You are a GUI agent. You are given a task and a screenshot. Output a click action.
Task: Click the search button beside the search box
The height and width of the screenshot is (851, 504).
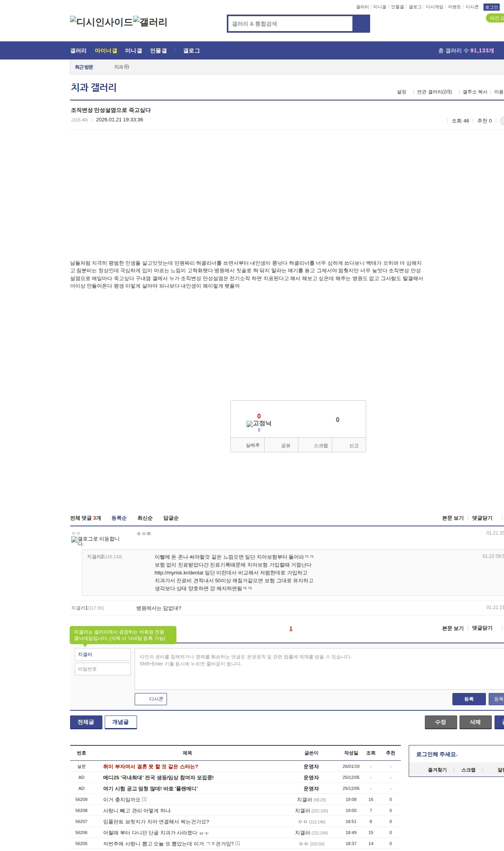tap(361, 24)
